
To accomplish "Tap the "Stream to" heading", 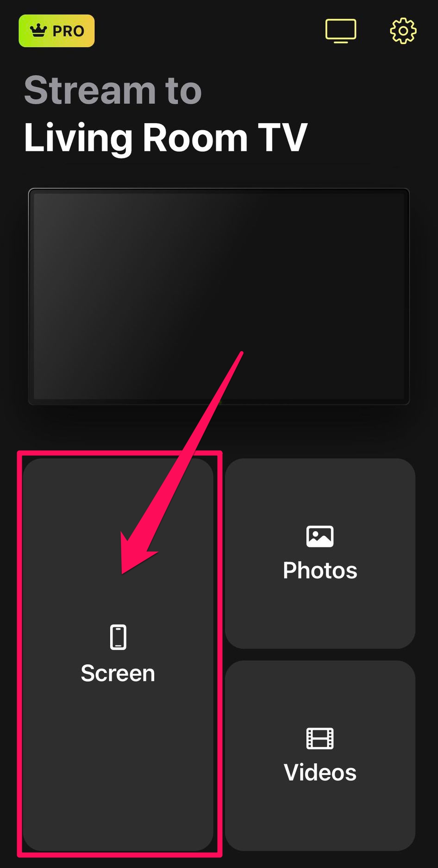I will (x=113, y=90).
